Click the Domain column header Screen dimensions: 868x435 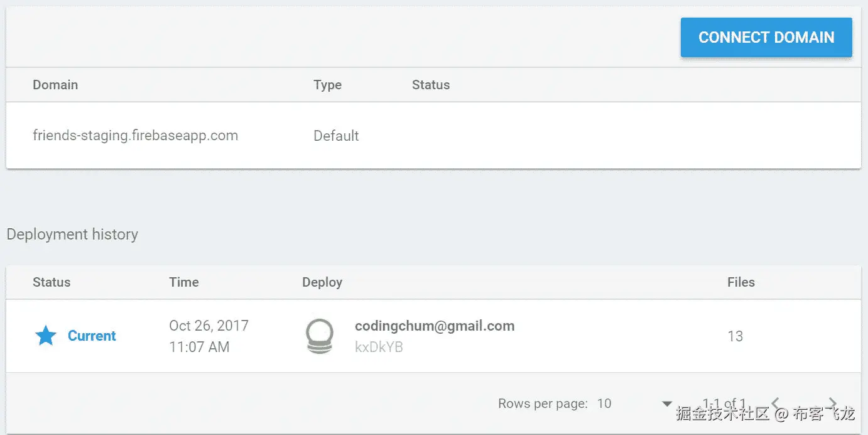pos(55,85)
